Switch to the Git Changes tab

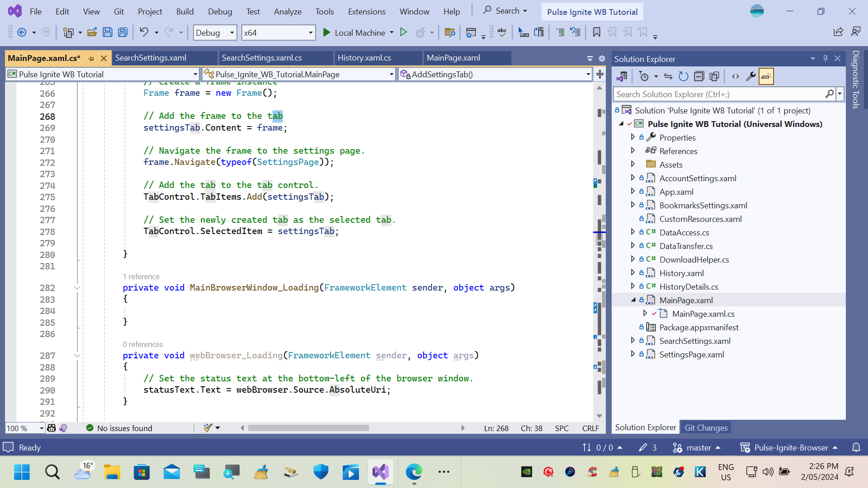click(706, 427)
